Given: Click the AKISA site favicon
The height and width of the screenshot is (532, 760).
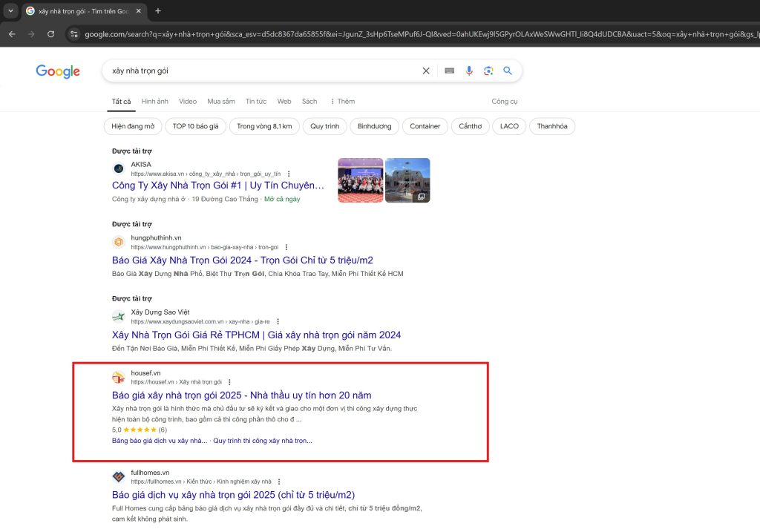Looking at the screenshot, I should click(119, 168).
